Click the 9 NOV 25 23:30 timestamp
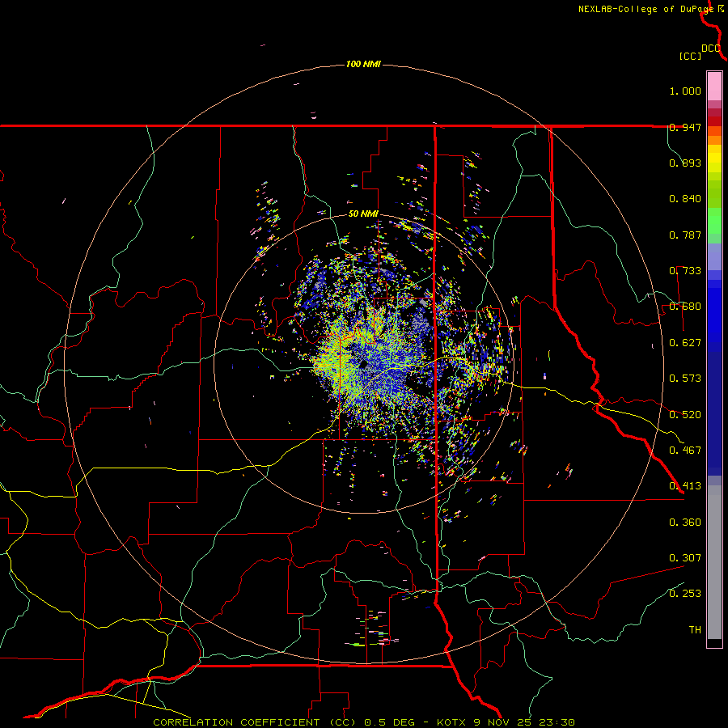Screen dimensions: 728x728 (x=524, y=722)
